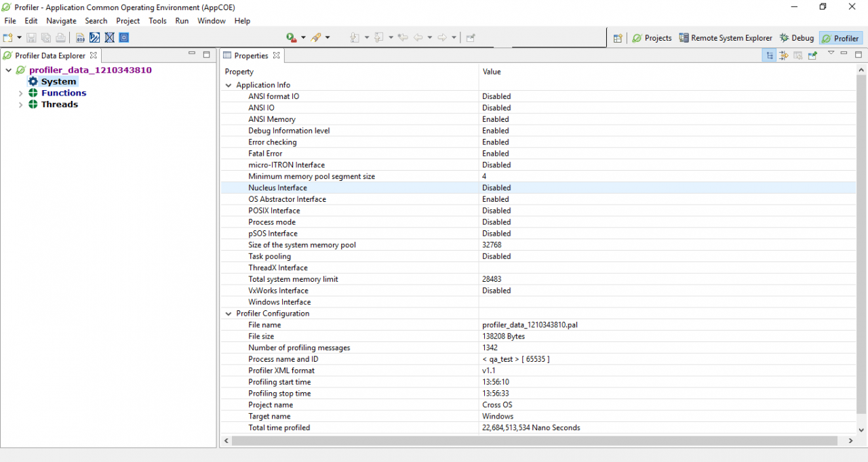Viewport: 868px width, 462px height.
Task: Switch to the Debug perspective
Action: pos(796,38)
